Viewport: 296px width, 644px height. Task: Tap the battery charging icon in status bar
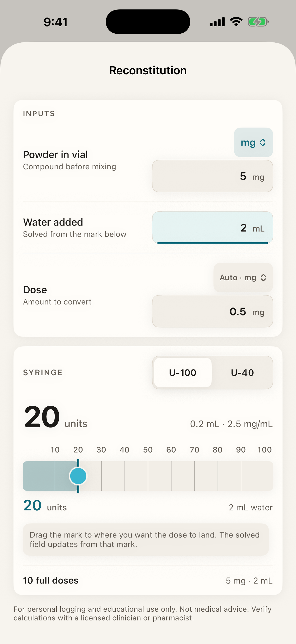click(258, 22)
